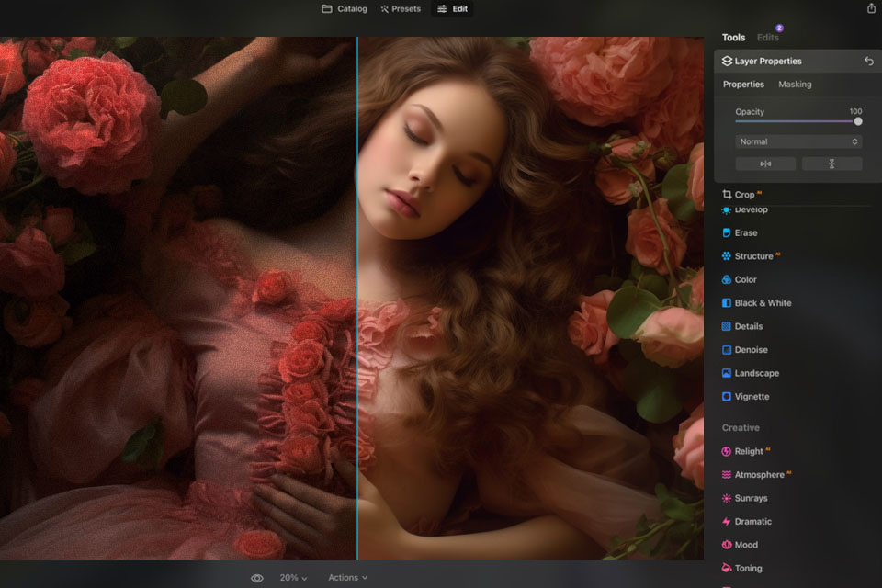Open the Erase tool label
Image resolution: width=882 pixels, height=588 pixels.
tap(746, 232)
